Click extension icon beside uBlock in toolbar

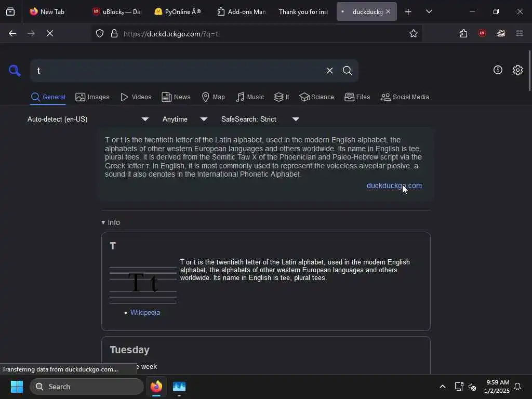[501, 33]
